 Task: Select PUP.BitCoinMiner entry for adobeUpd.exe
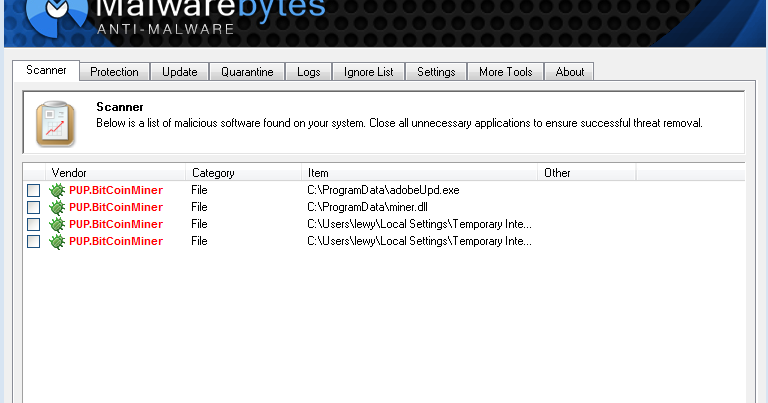click(x=116, y=190)
